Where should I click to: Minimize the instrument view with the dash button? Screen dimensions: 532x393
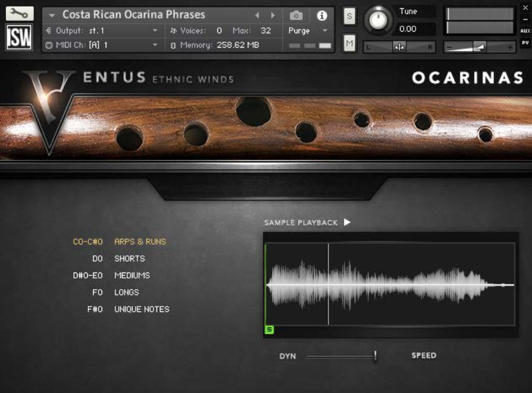[525, 19]
